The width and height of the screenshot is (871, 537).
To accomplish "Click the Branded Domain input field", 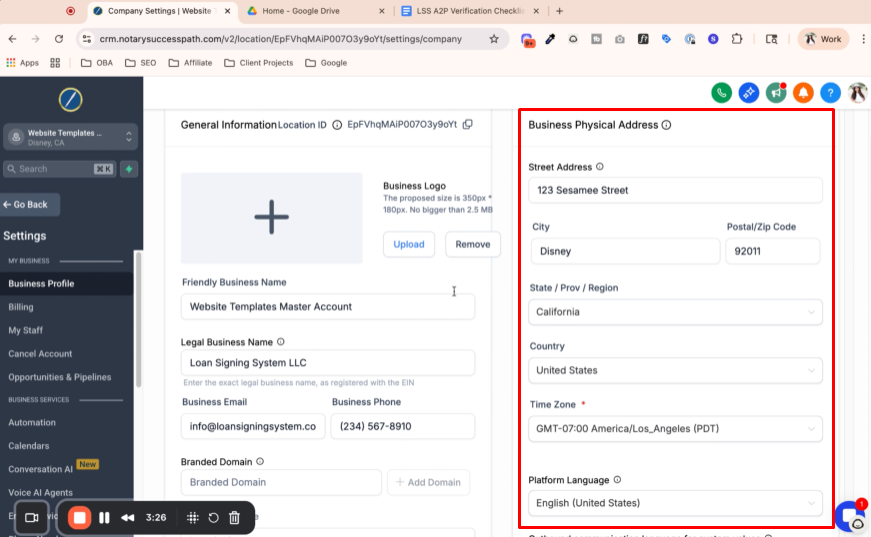I will tap(281, 482).
